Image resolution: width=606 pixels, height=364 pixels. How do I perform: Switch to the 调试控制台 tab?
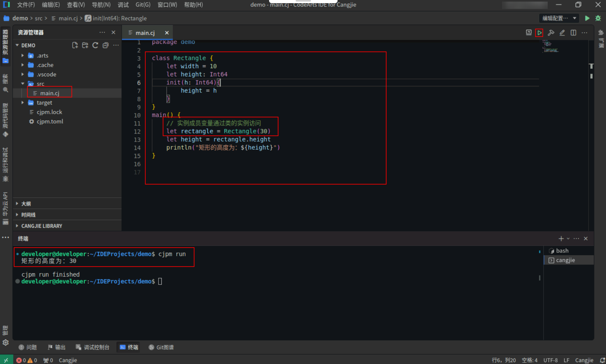click(x=93, y=347)
